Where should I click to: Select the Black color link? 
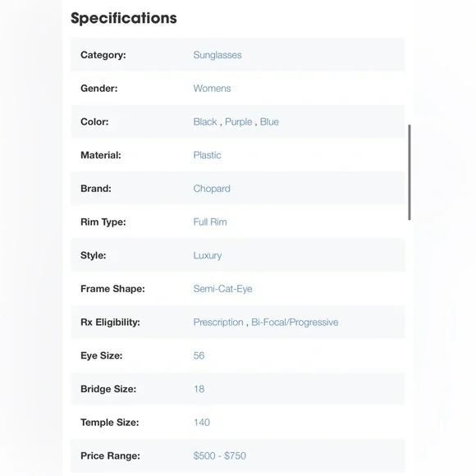coord(205,121)
